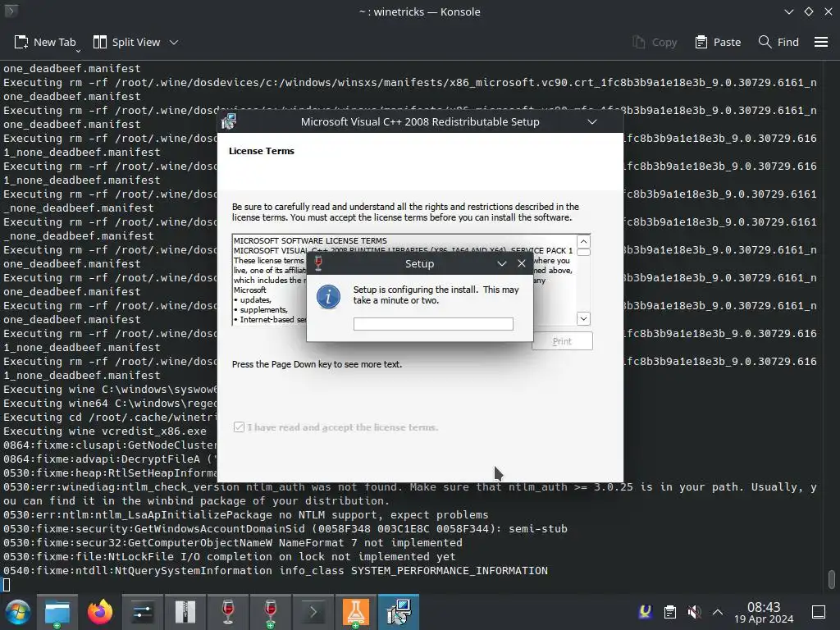Toggle 'I have read and accept the license terms' checkbox
Screen dimensions: 840x630
click(x=239, y=427)
